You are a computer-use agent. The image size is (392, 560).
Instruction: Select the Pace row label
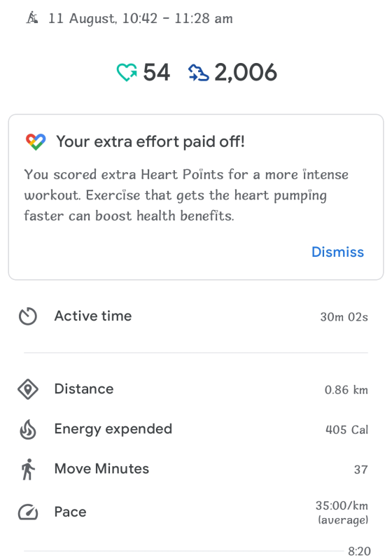70,512
